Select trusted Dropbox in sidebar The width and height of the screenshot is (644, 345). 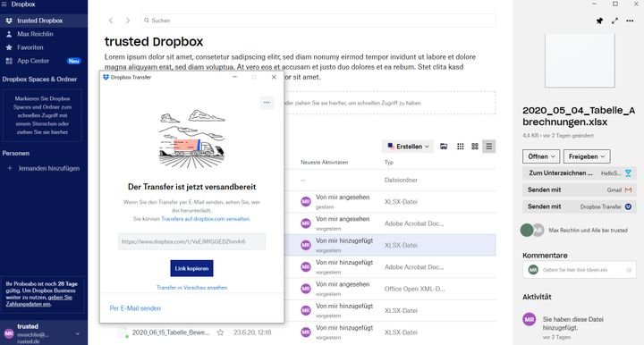click(x=44, y=21)
